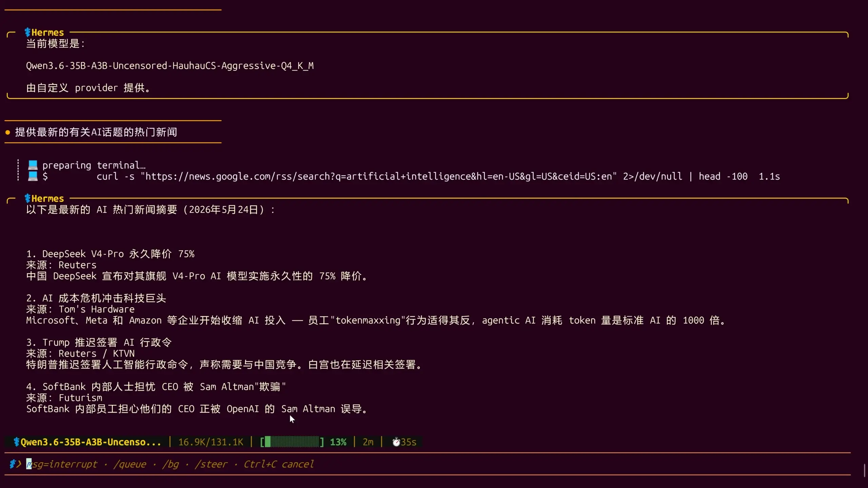Image resolution: width=868 pixels, height=488 pixels.
Task: Click the "head -100" portion of the command
Action: pos(723,176)
